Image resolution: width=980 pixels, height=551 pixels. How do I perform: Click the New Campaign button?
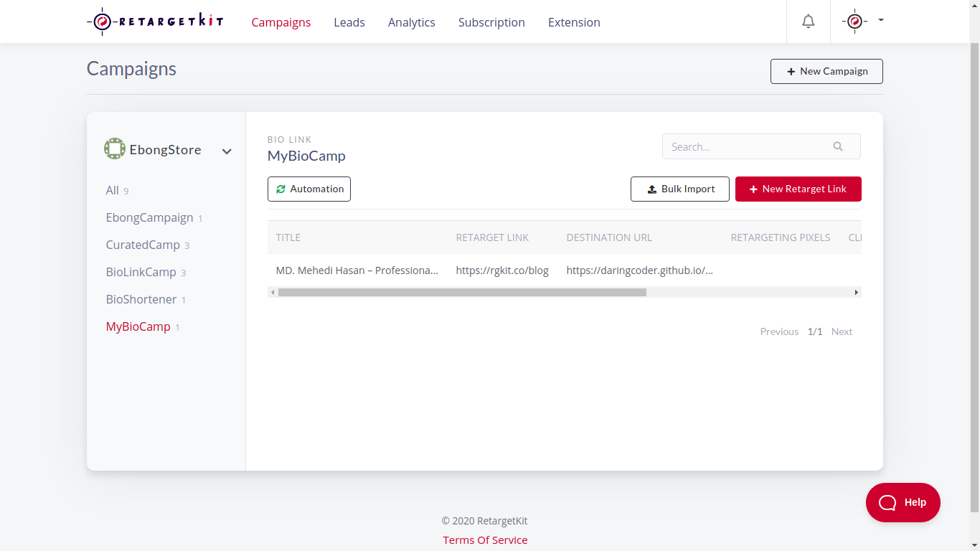tap(826, 71)
